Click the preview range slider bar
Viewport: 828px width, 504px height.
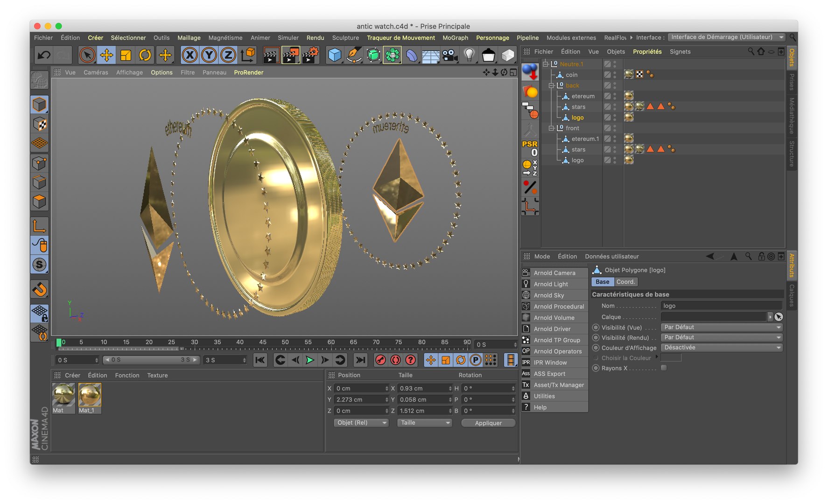[151, 360]
